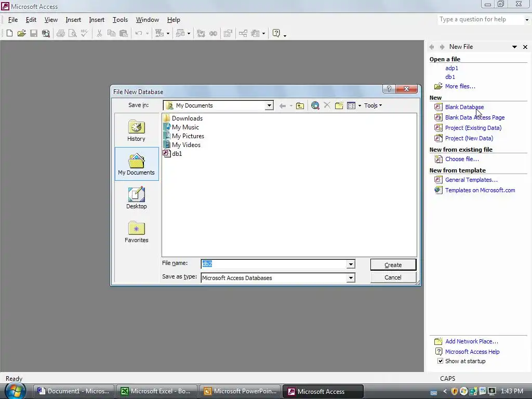
Task: Select My Documents in the places bar
Action: pos(137,164)
